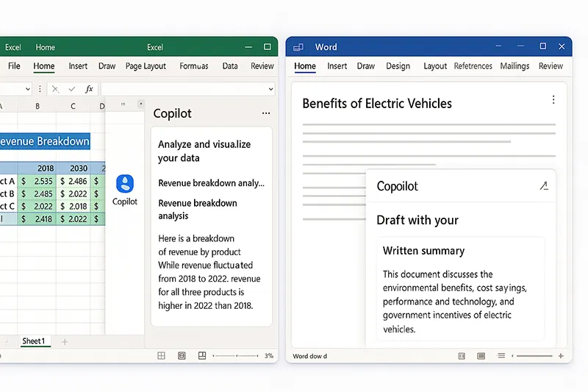Image resolution: width=588 pixels, height=392 pixels.
Task: Open the Excel Copilot pane three-dot menu
Action: click(265, 114)
